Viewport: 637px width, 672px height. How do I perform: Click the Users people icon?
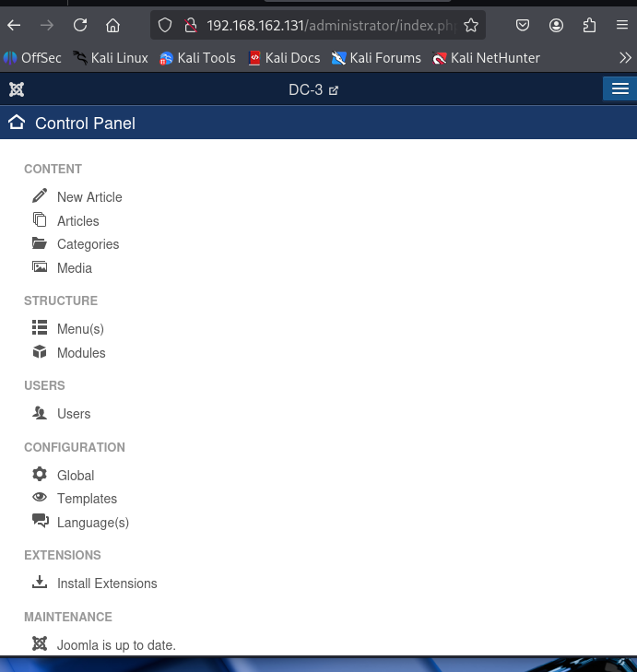[40, 413]
